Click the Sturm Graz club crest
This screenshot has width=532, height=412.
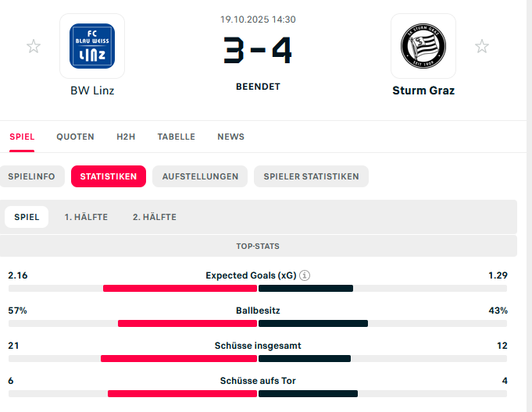point(423,46)
